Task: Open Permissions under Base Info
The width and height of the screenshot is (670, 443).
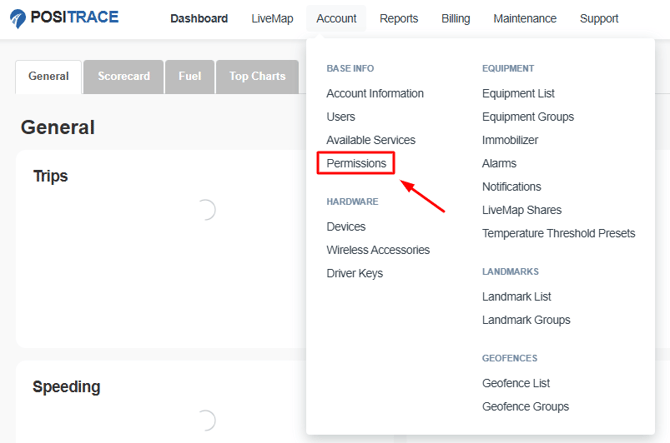Action: [x=356, y=163]
